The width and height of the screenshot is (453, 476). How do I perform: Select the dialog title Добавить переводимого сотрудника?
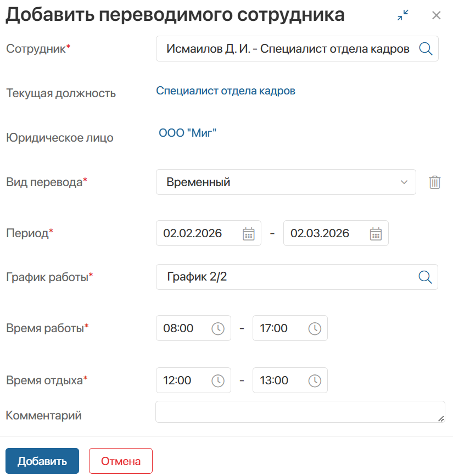pos(175,15)
